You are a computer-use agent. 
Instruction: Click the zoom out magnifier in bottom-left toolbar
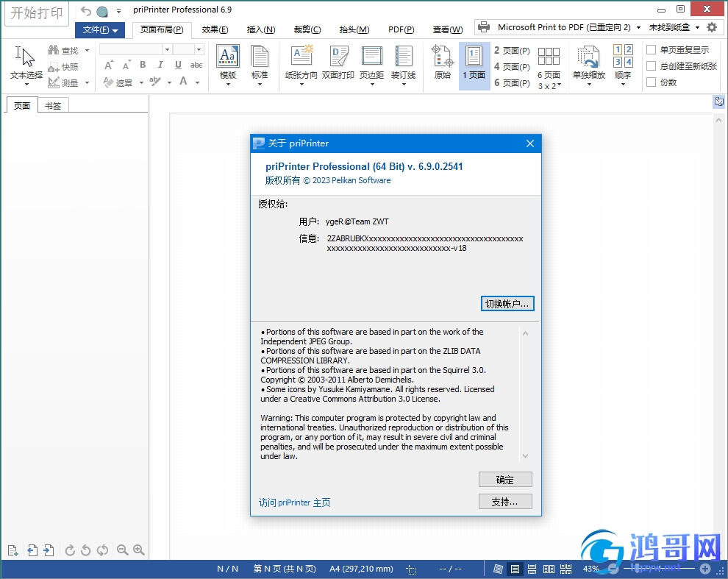point(123,550)
